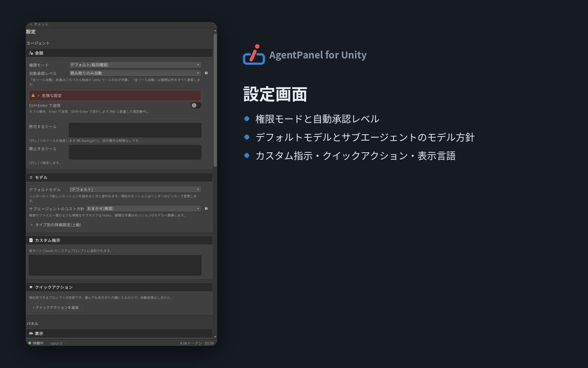588x368 pixels.
Task: Click the 待機中 status text
Action: 38,343
